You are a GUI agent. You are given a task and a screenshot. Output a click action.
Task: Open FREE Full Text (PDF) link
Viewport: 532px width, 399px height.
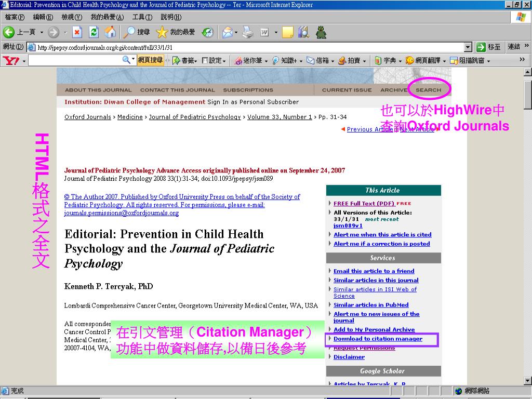point(364,204)
